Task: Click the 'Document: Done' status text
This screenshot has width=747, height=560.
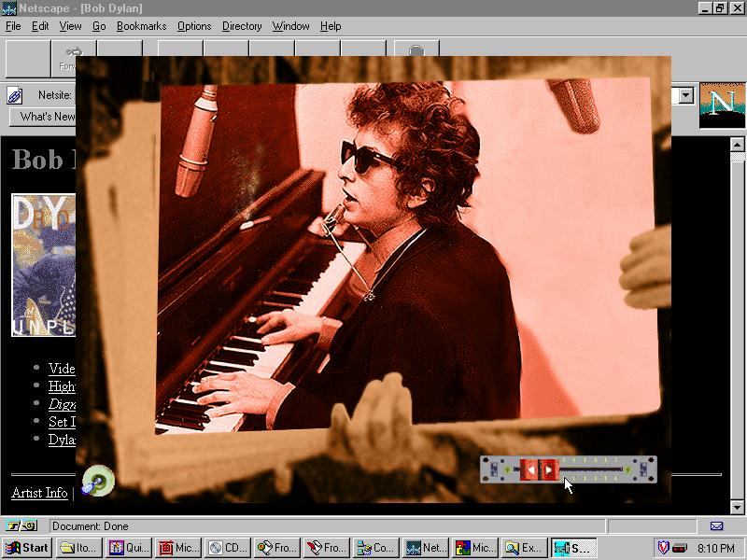Action: [90, 526]
